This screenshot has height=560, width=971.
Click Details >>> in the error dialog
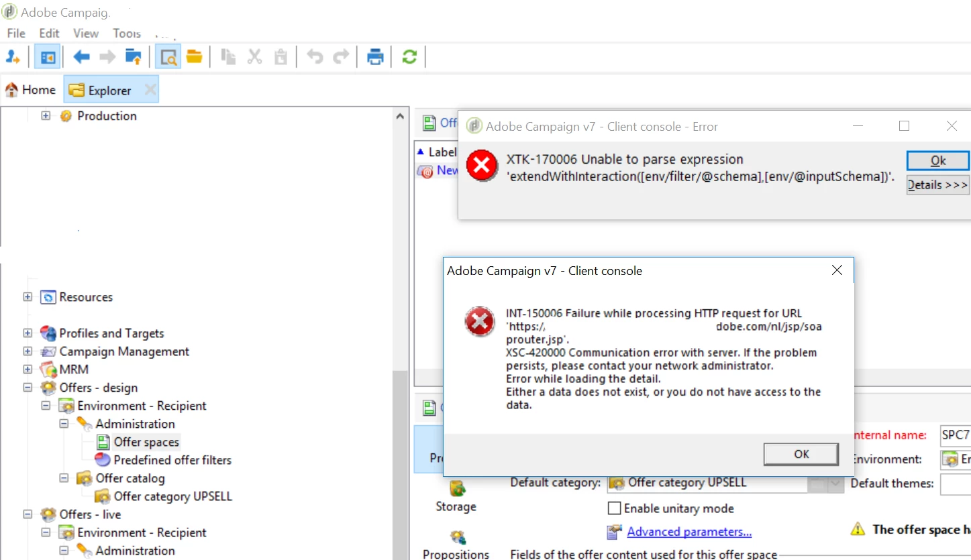click(x=938, y=184)
